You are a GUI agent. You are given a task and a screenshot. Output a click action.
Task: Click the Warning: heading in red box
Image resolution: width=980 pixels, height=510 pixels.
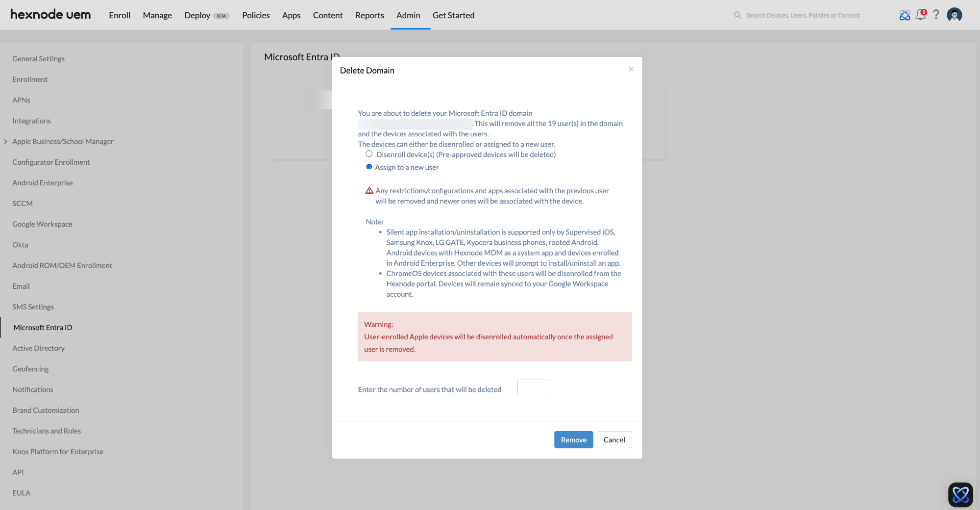pyautogui.click(x=378, y=324)
